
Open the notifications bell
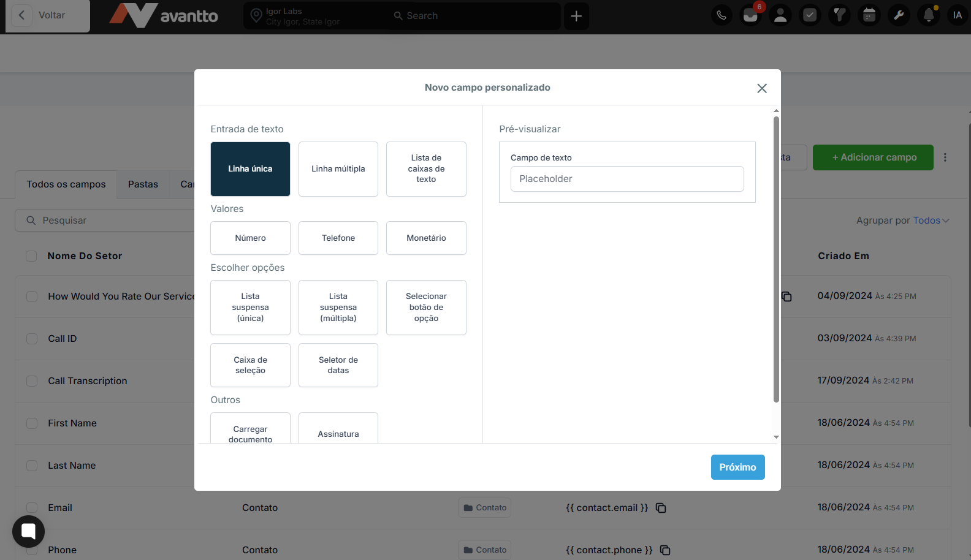(929, 15)
